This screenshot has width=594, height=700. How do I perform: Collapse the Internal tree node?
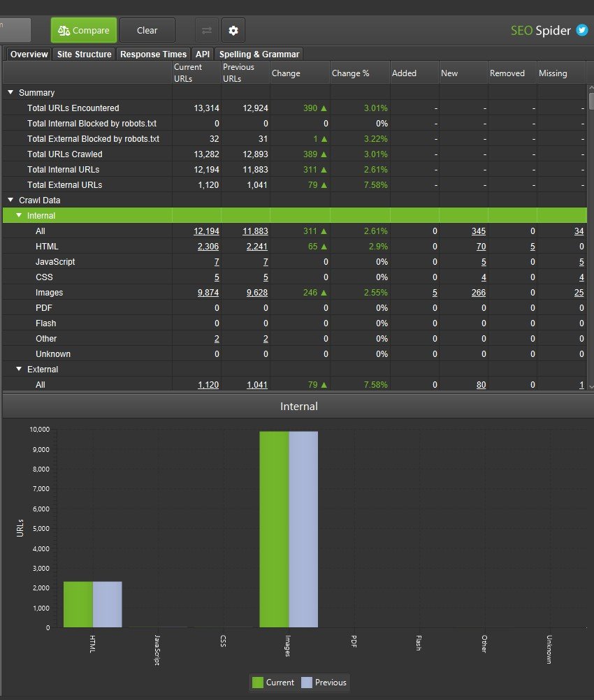pos(19,216)
